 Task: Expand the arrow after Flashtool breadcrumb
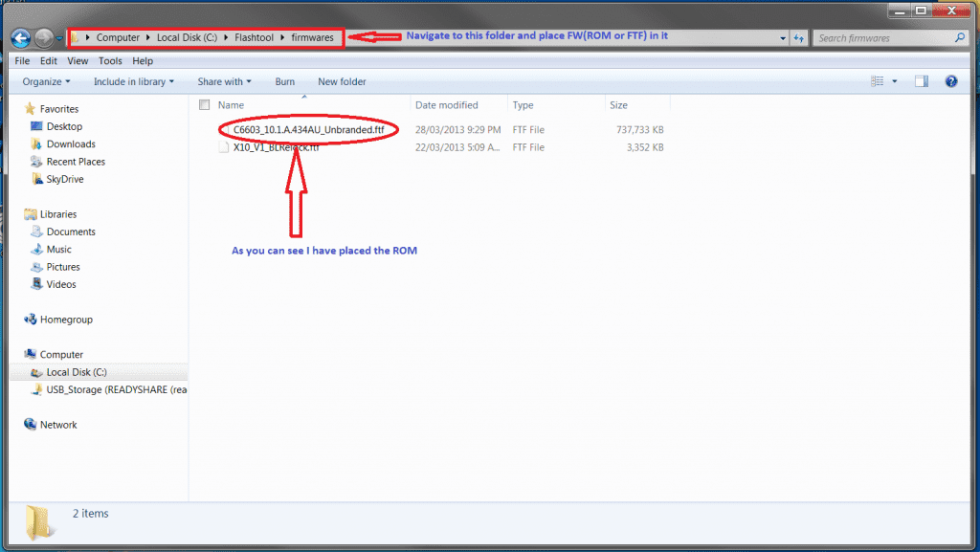(x=282, y=37)
